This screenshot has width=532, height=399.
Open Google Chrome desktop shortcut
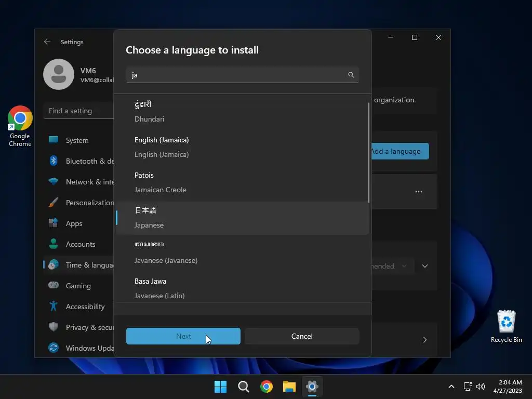[20, 126]
